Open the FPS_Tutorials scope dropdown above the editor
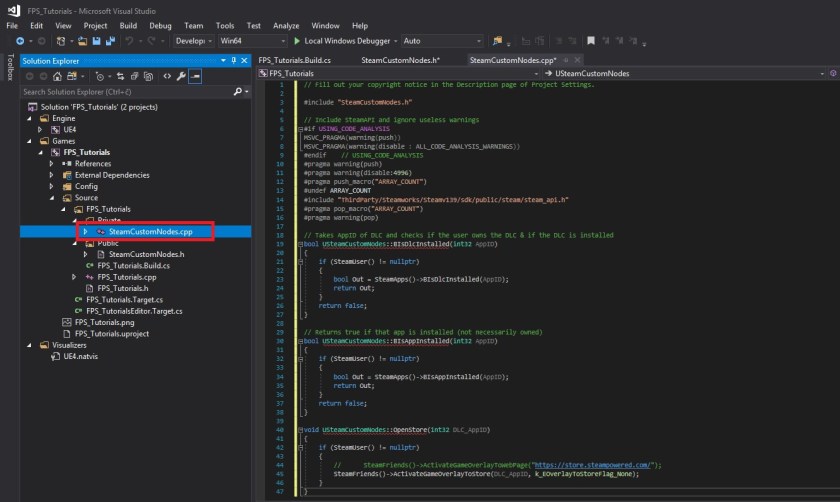 (x=399, y=73)
